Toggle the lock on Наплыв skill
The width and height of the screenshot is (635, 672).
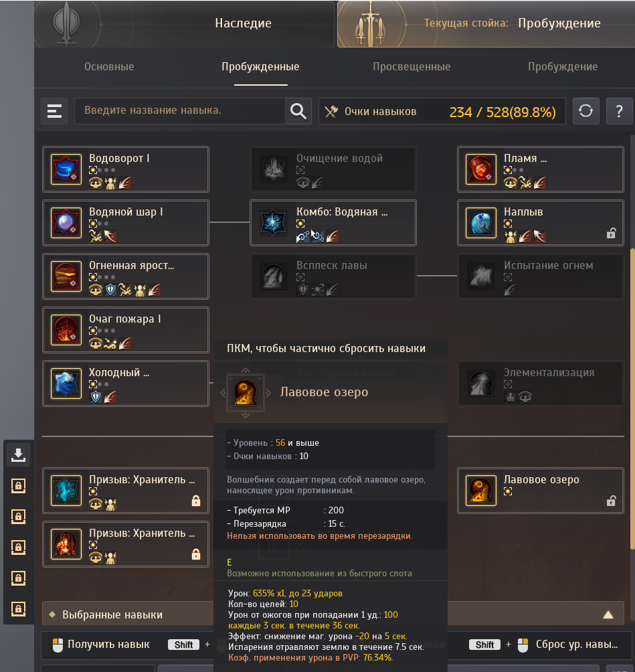pyautogui.click(x=612, y=233)
